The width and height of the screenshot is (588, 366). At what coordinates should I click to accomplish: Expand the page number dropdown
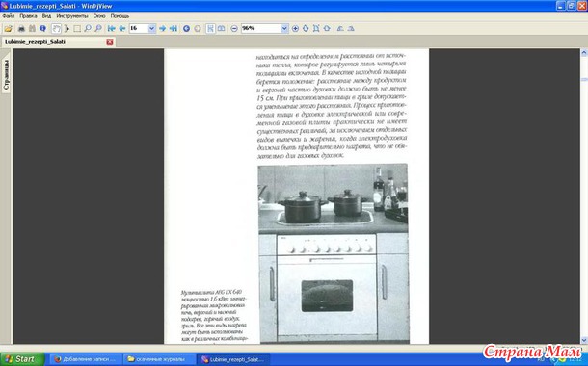152,28
